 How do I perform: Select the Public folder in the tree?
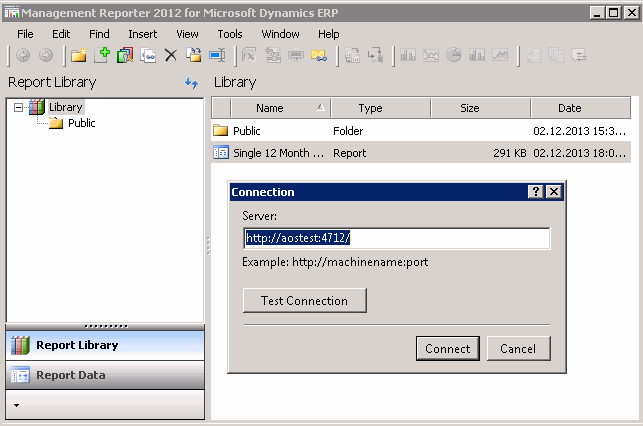(82, 123)
